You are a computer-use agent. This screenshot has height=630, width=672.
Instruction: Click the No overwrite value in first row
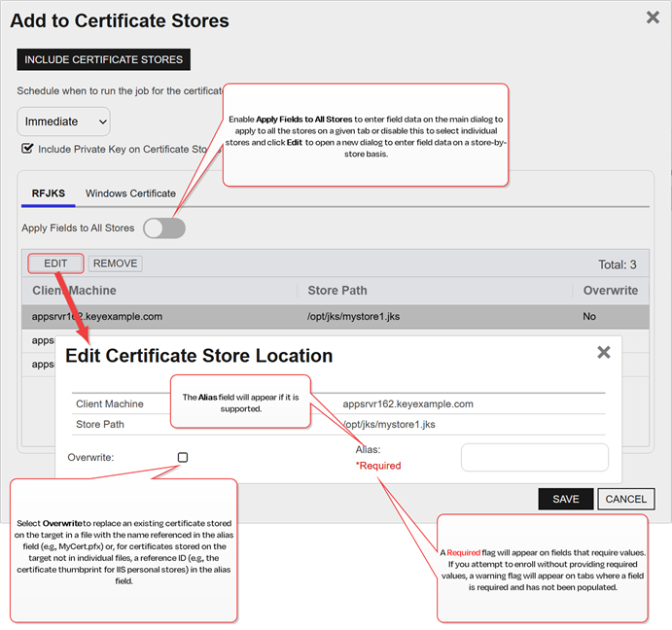590,316
